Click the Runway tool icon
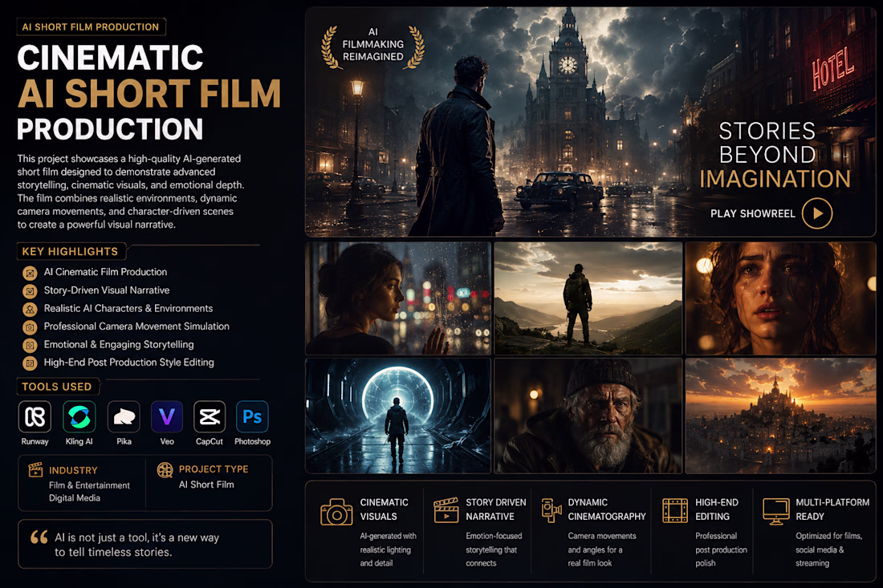 [35, 417]
